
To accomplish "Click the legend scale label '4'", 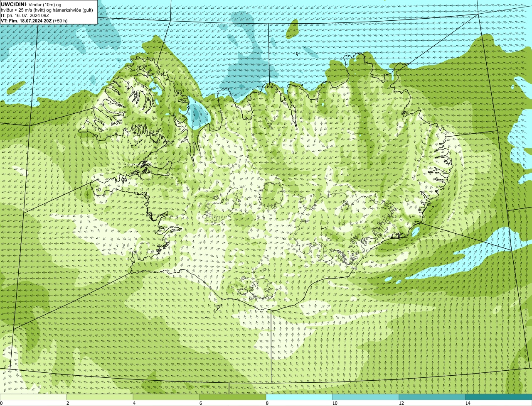I will click(x=134, y=403).
